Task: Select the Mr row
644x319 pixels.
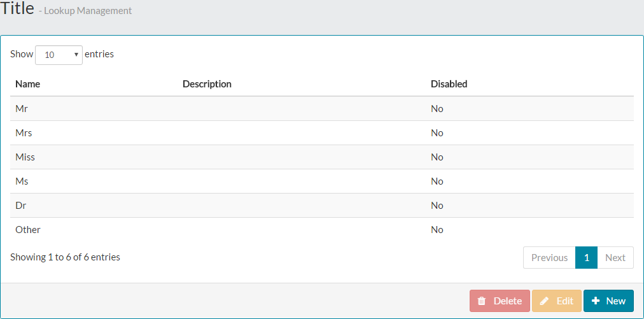Action: (22, 109)
